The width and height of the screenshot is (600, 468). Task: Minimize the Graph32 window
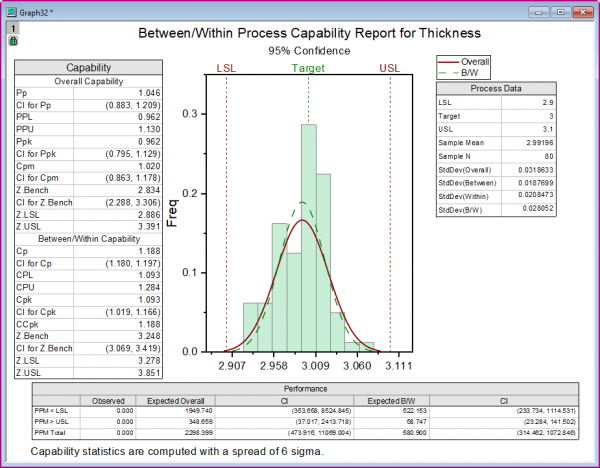pyautogui.click(x=539, y=12)
